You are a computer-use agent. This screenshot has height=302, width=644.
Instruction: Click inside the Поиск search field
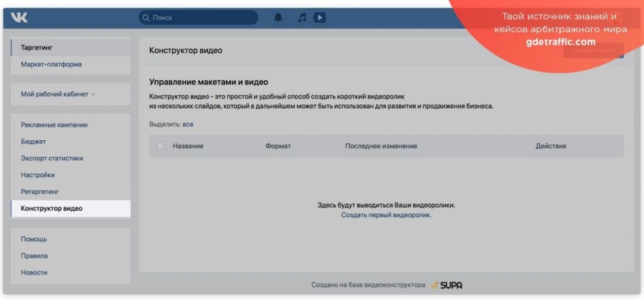click(x=203, y=18)
